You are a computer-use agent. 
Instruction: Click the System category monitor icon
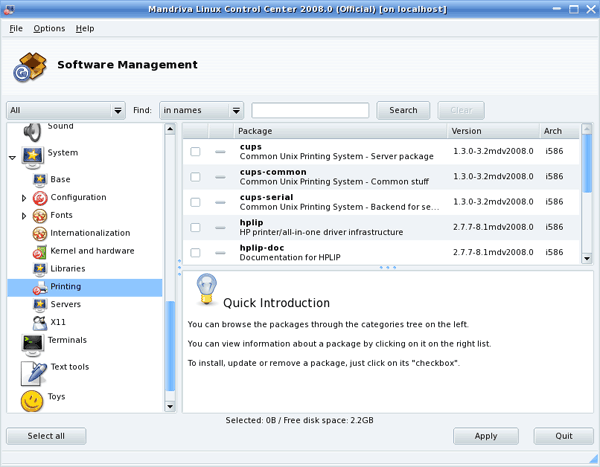(x=32, y=157)
